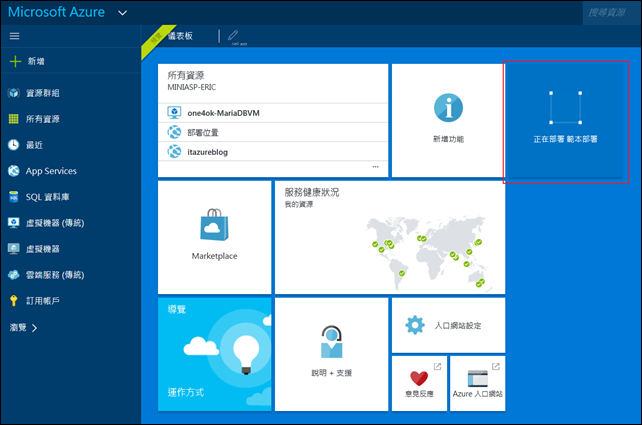The width and height of the screenshot is (642, 425).
Task: Click the Marketplace shopping bag icon
Action: click(x=214, y=224)
